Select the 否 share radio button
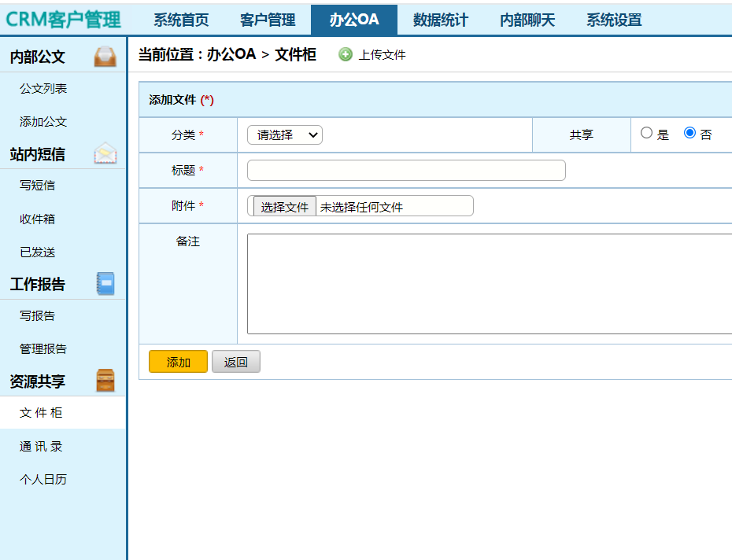Image resolution: width=732 pixels, height=560 pixels. point(689,133)
